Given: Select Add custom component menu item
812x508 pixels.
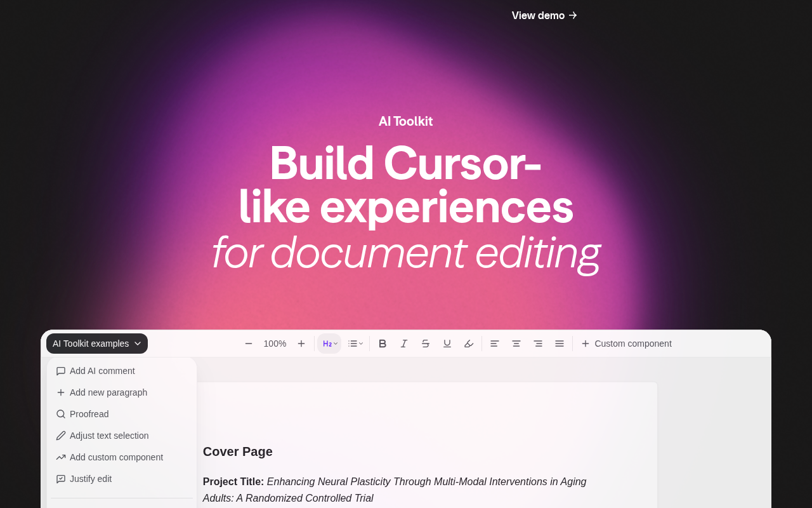Looking at the screenshot, I should pyautogui.click(x=122, y=457).
